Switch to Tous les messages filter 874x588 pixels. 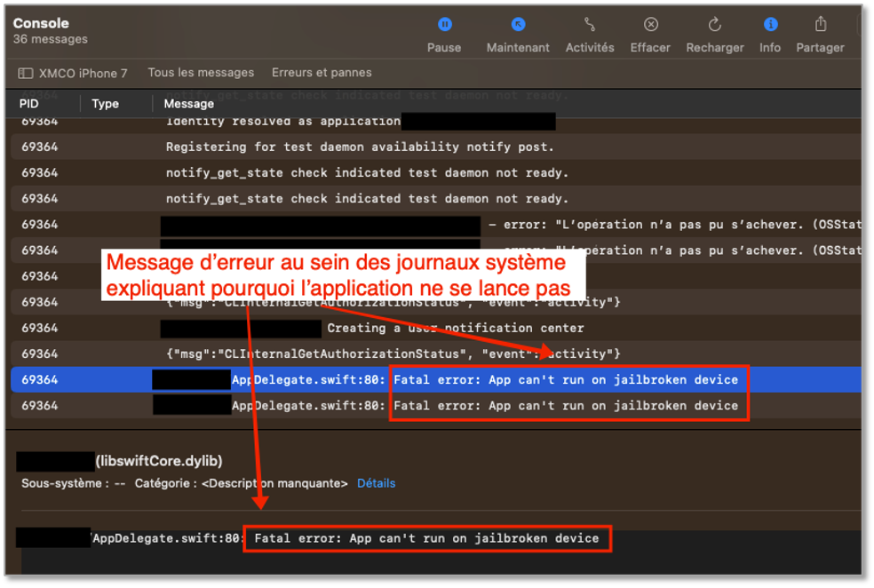point(201,73)
